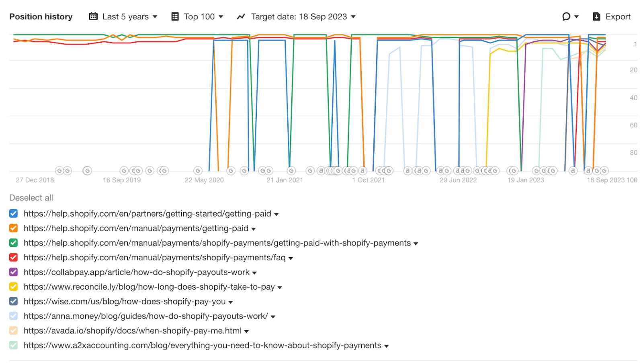Screen dimensions: 643x364
Task: Open the getting-paid-with-shopify-payments link
Action: 217,243
